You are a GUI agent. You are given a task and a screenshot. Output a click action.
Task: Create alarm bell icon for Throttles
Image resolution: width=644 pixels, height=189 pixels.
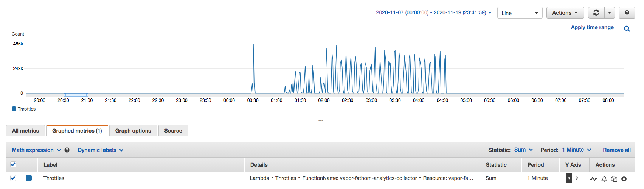(604, 178)
